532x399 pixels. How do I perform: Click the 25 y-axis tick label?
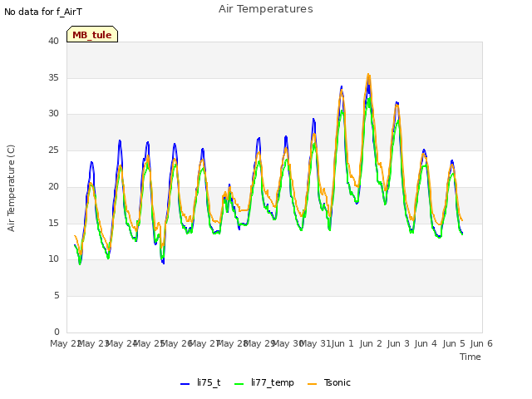pyautogui.click(x=53, y=150)
